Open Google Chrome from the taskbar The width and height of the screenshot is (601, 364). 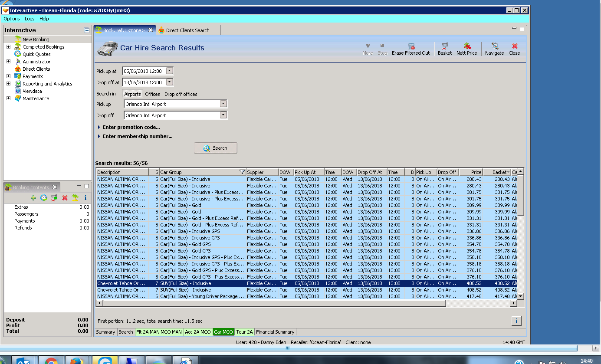51,360
